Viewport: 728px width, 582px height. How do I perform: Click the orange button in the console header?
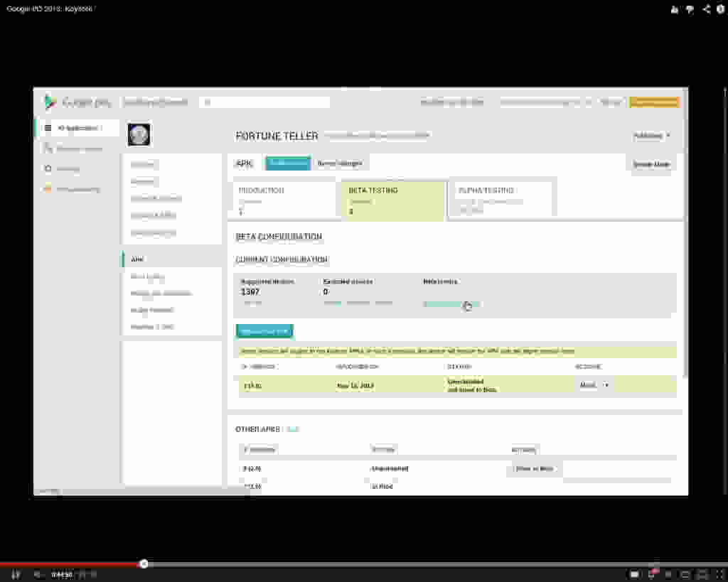coord(655,102)
